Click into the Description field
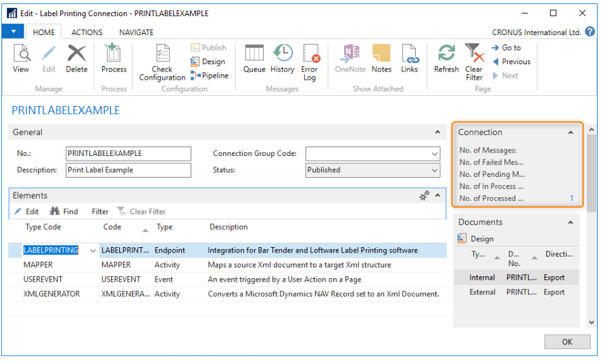 [x=128, y=170]
